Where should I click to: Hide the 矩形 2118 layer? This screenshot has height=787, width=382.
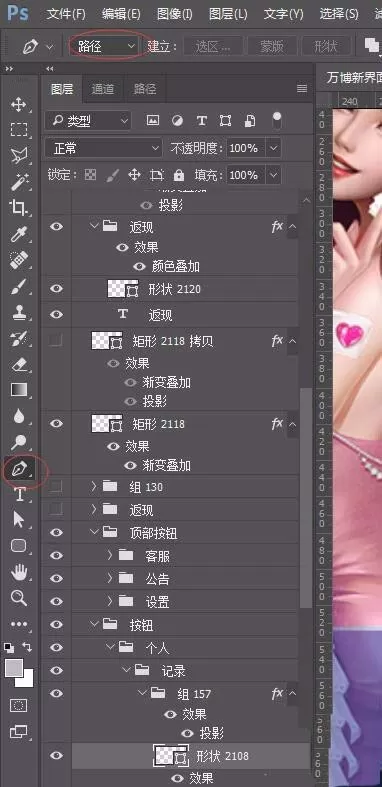coord(57,424)
